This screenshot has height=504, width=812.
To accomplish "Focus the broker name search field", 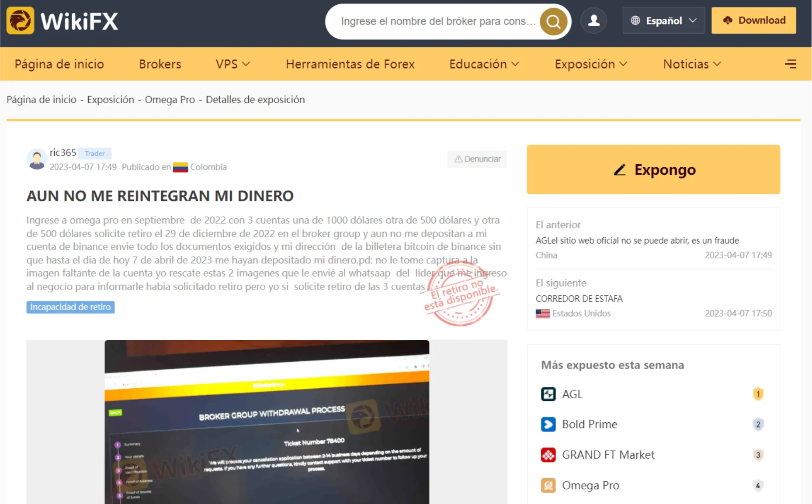I will [x=438, y=21].
